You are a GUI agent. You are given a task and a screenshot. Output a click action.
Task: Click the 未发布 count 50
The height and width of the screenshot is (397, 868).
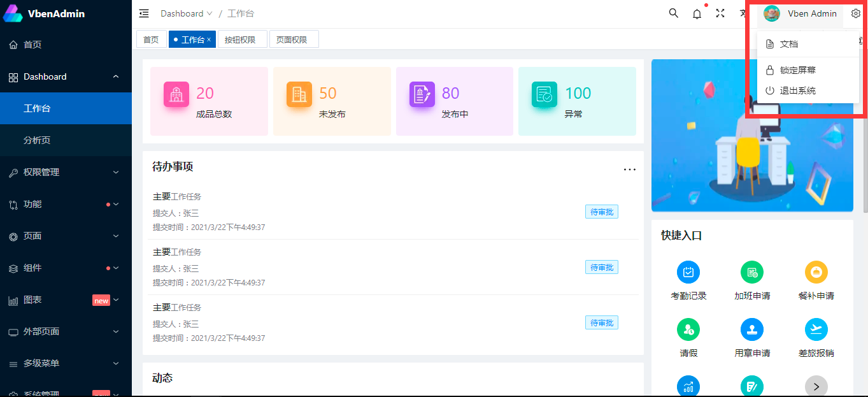coord(327,93)
